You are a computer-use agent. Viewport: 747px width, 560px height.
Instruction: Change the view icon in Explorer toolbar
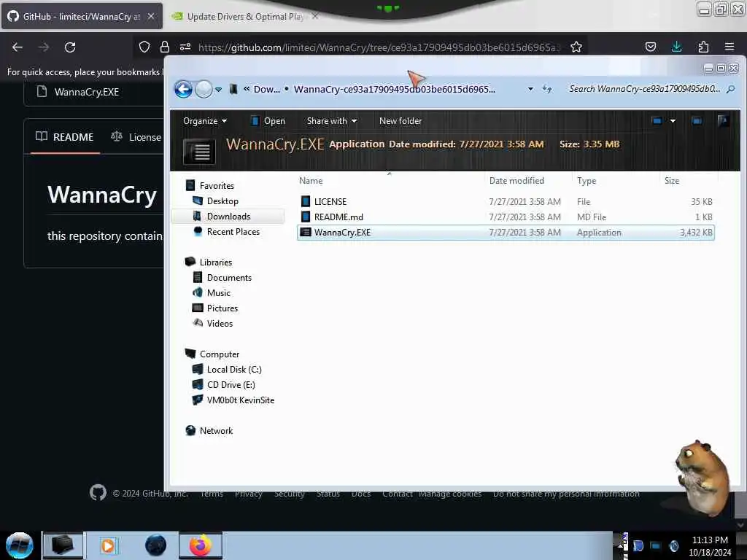point(657,121)
